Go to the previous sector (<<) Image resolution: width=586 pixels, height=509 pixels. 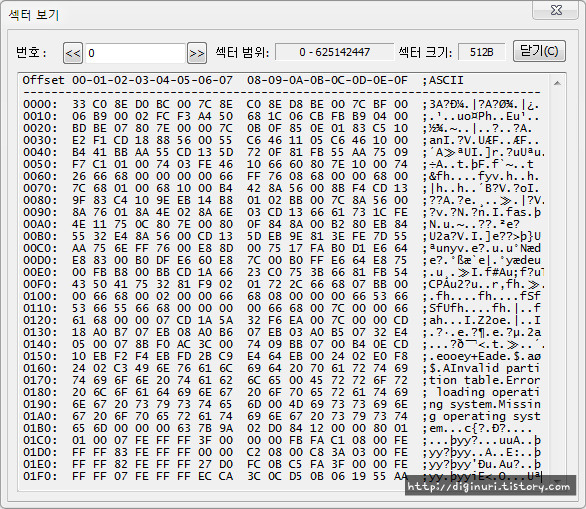click(73, 53)
